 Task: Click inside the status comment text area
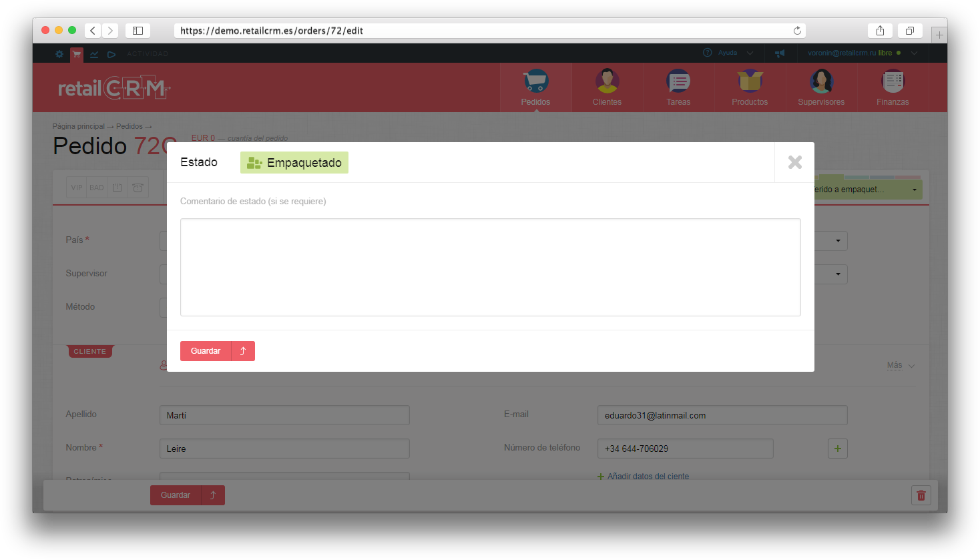(491, 267)
